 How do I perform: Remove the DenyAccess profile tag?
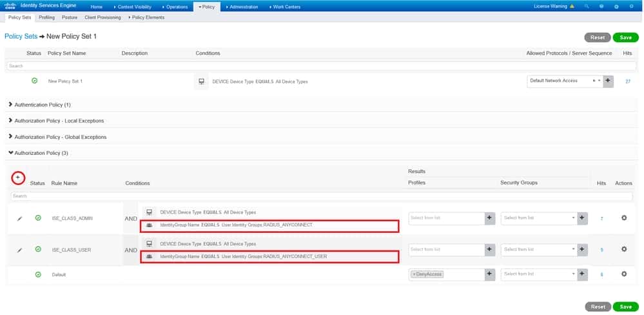point(415,274)
